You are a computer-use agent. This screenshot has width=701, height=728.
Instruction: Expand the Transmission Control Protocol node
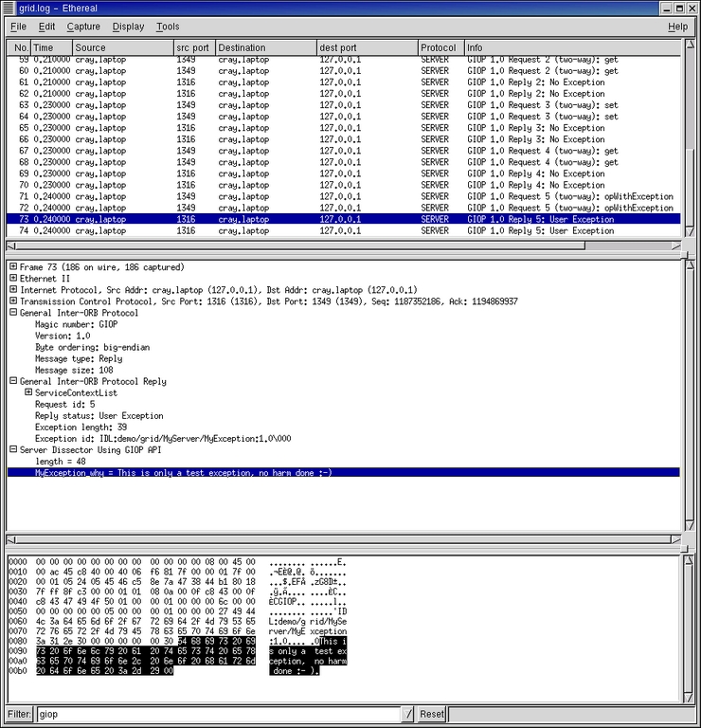[13, 301]
